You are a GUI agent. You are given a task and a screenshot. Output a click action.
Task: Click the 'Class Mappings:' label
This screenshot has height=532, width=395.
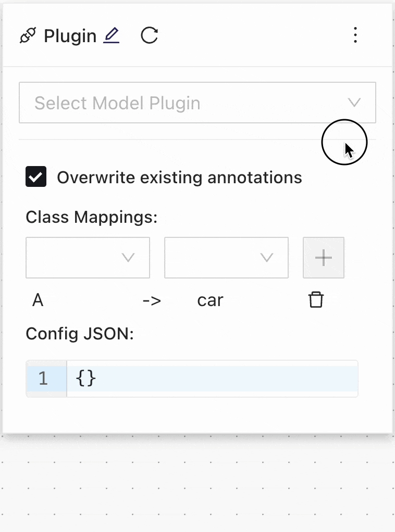point(91,217)
